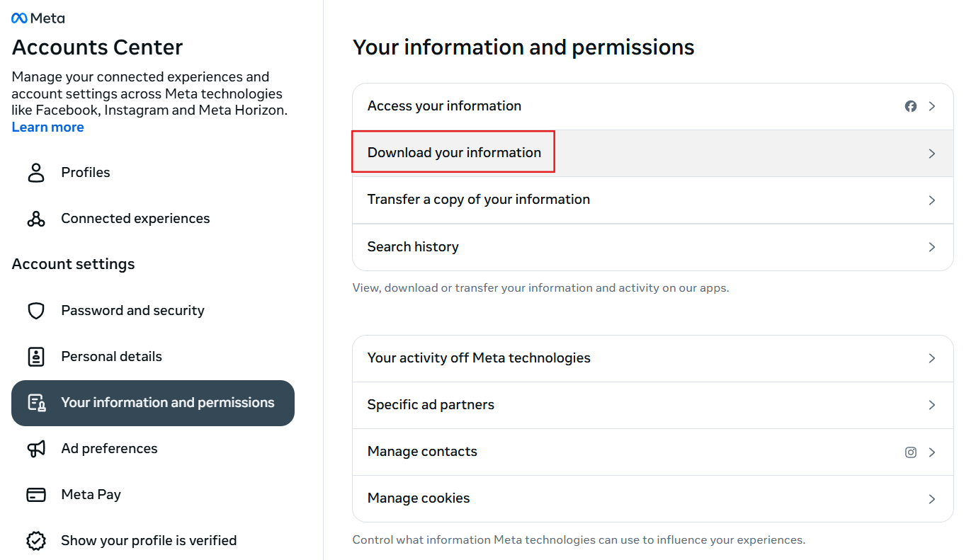
Task: Click the Instagram icon beside Manage contacts
Action: pos(911,452)
